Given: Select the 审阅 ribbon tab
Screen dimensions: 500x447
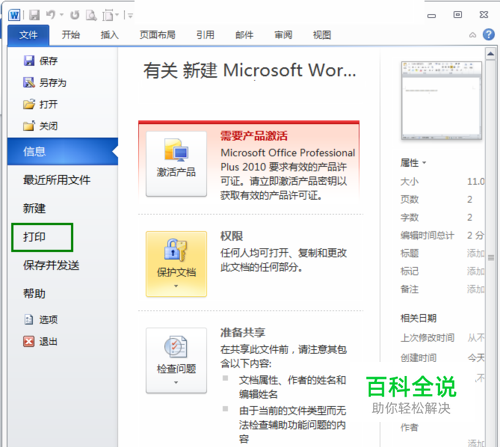Looking at the screenshot, I should [x=283, y=35].
